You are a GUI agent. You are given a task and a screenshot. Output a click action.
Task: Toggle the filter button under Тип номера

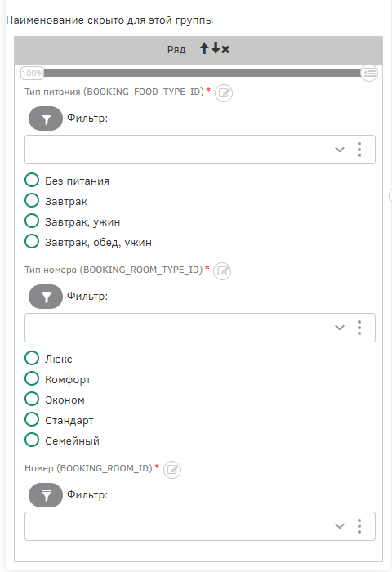pyautogui.click(x=46, y=297)
